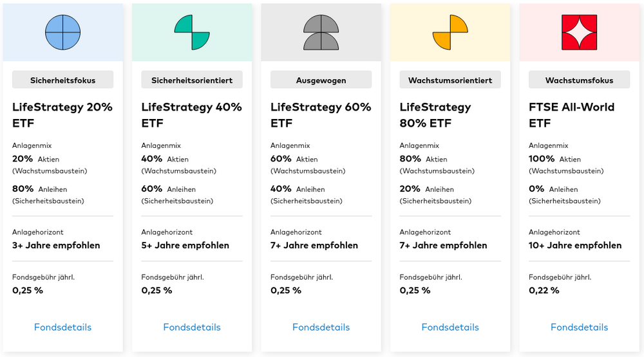Click the LifeStrategy 60% ETF heading

[321, 114]
